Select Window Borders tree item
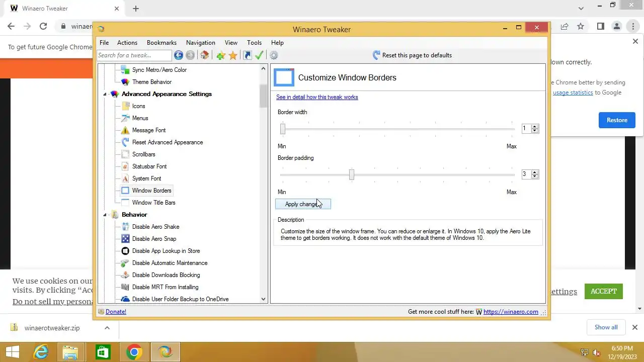Image resolution: width=644 pixels, height=362 pixels. tap(151, 191)
